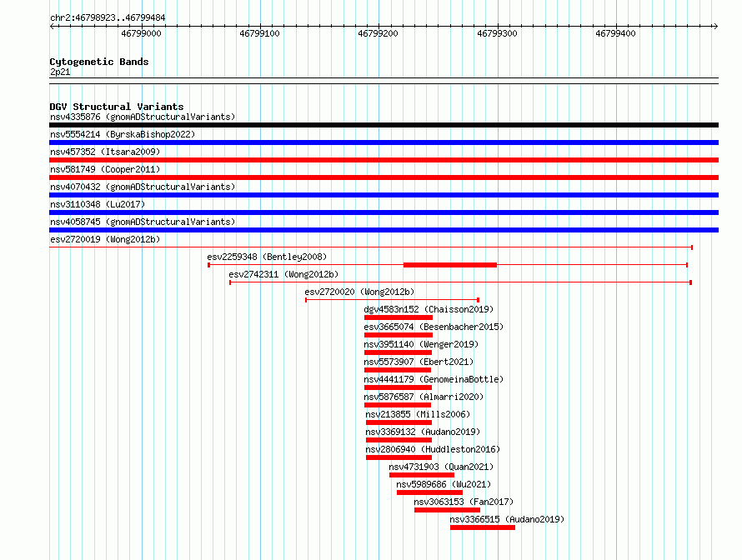742x560 pixels.
Task: Click the nsv457352 Itsara2009 label
Action: click(x=105, y=152)
